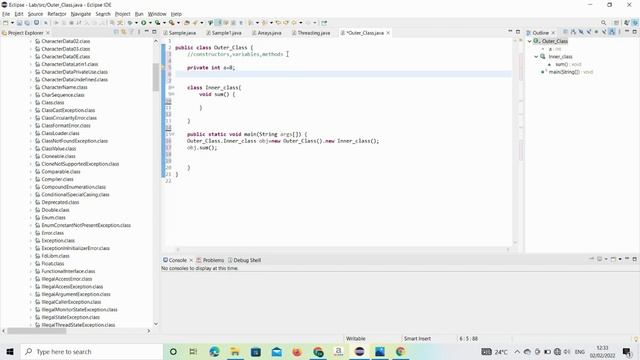Minimize the Project Explorer panel
Image resolution: width=640 pixels, height=360 pixels.
[147, 31]
